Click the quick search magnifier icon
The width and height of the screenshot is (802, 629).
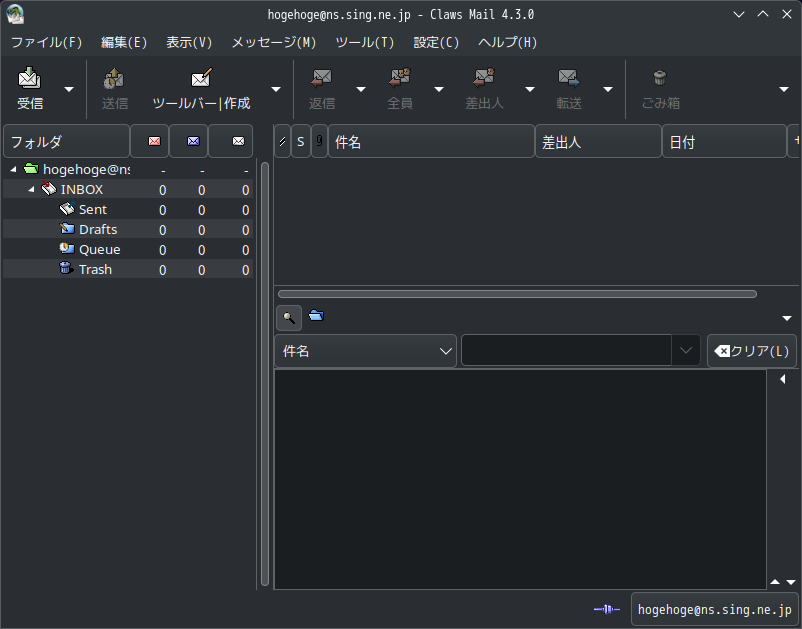[288, 318]
